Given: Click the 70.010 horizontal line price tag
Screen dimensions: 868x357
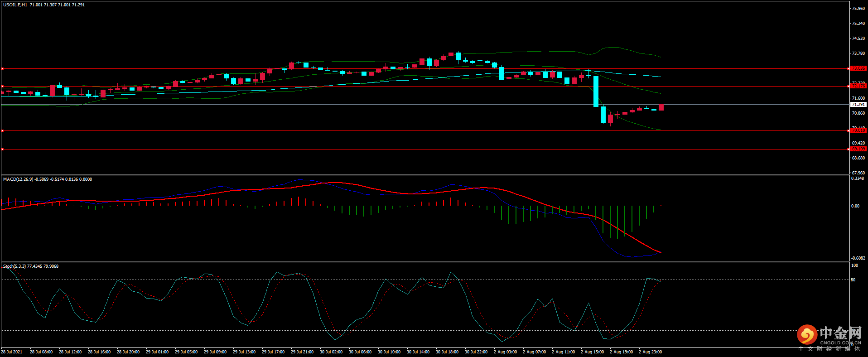Looking at the screenshot, I should (x=858, y=130).
